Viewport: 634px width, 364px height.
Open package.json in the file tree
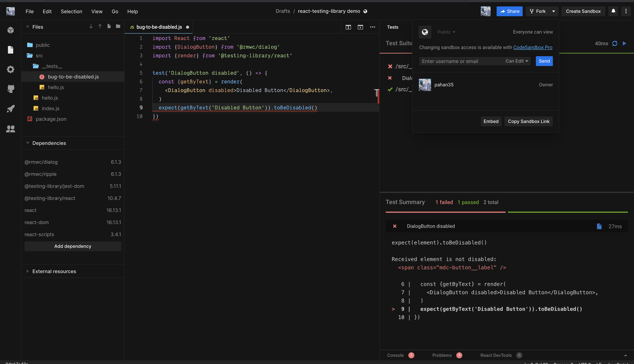[72, 119]
